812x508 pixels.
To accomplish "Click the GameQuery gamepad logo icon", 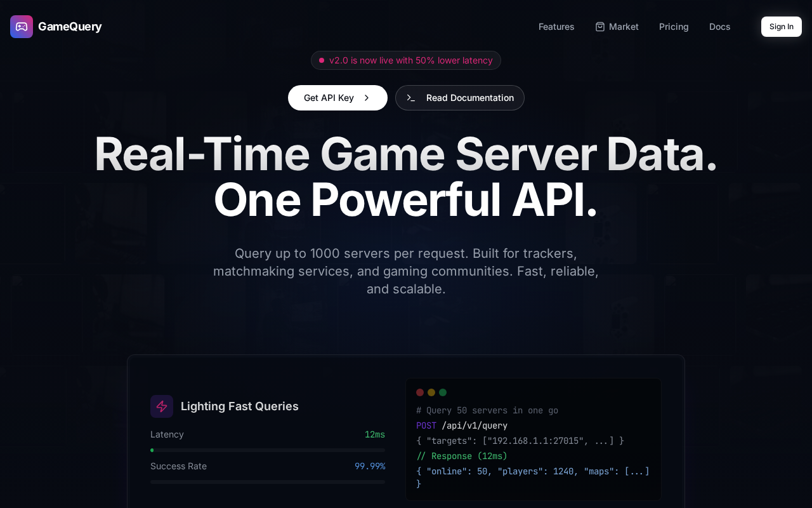I will [x=22, y=27].
